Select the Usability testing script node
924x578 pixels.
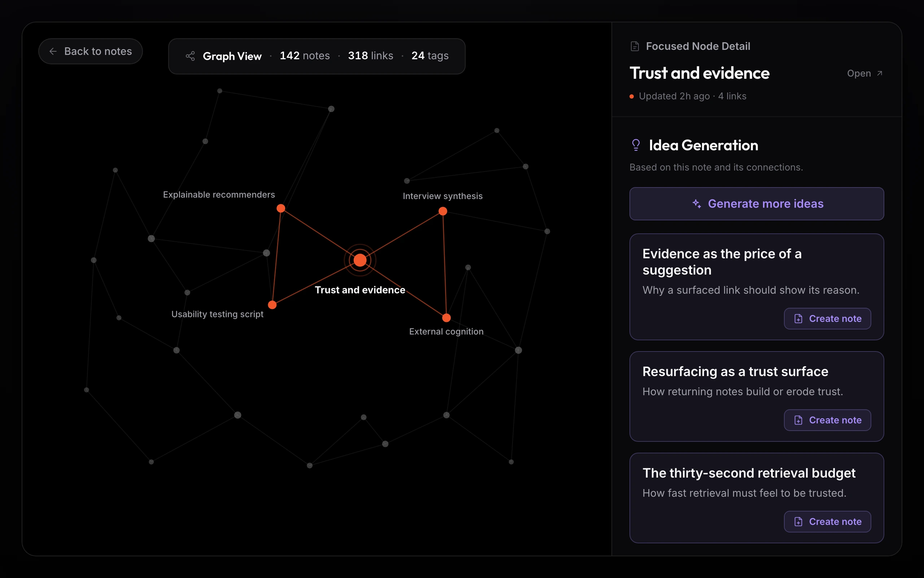click(272, 305)
